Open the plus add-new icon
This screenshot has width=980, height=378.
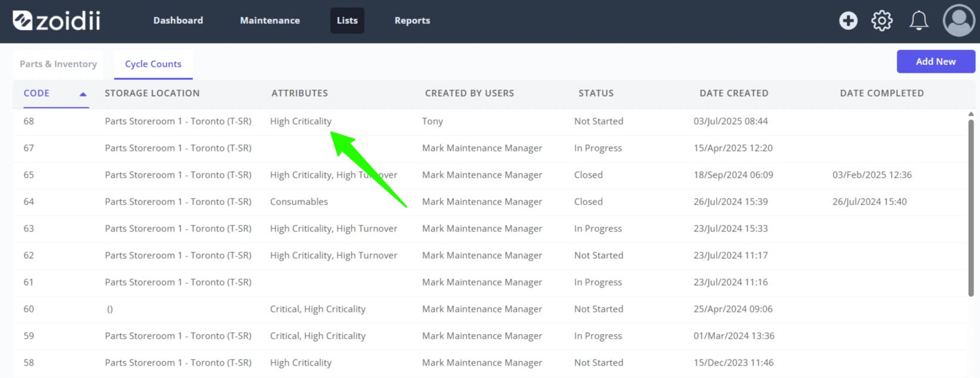point(848,21)
